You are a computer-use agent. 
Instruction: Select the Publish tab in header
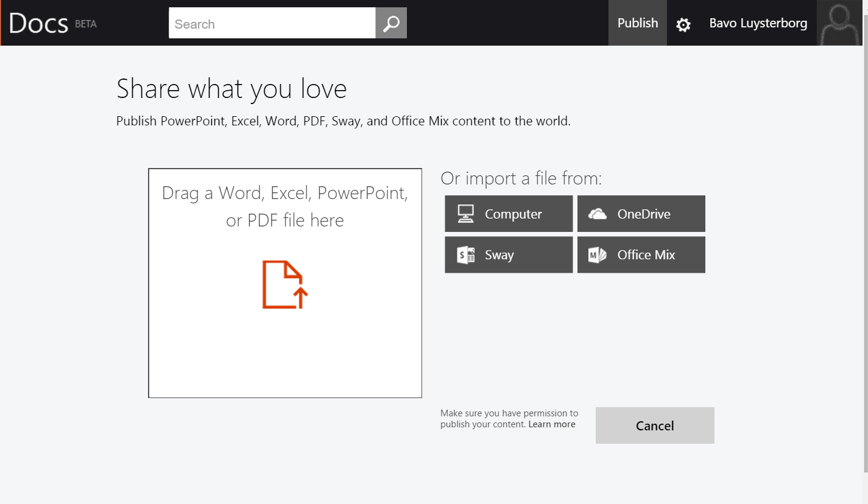pyautogui.click(x=638, y=23)
